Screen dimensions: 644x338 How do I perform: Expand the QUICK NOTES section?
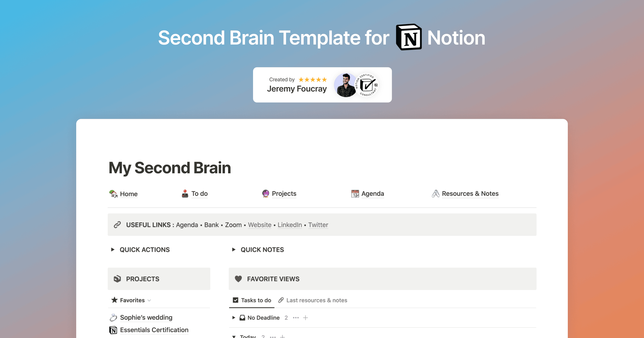[x=233, y=249]
